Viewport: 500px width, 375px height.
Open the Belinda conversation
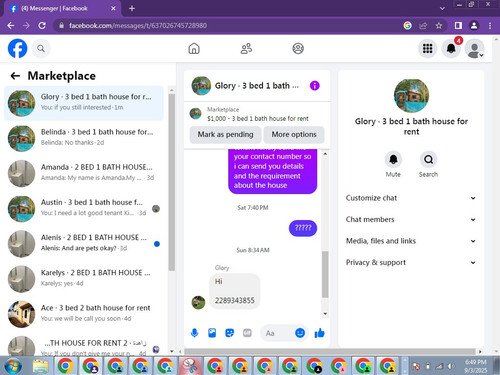click(84, 138)
